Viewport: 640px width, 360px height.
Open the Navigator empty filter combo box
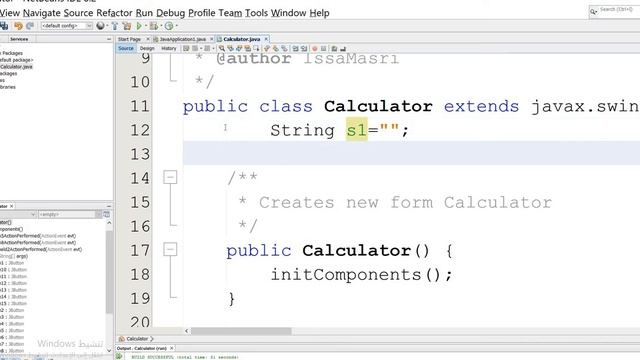coord(70,214)
